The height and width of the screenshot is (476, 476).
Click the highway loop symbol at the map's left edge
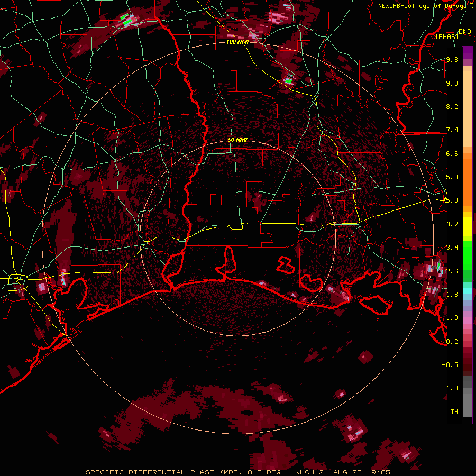(x=18, y=282)
